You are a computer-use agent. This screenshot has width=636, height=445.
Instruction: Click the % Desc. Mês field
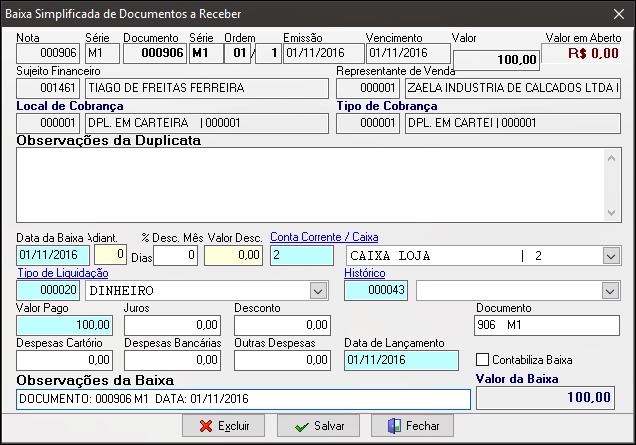(x=176, y=256)
